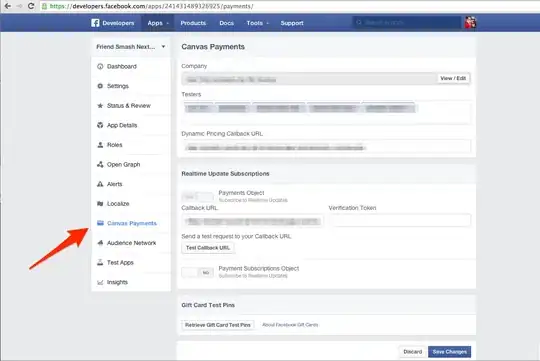540x361 pixels.
Task: Open About Facebook Gift Cards link
Action: 290,325
